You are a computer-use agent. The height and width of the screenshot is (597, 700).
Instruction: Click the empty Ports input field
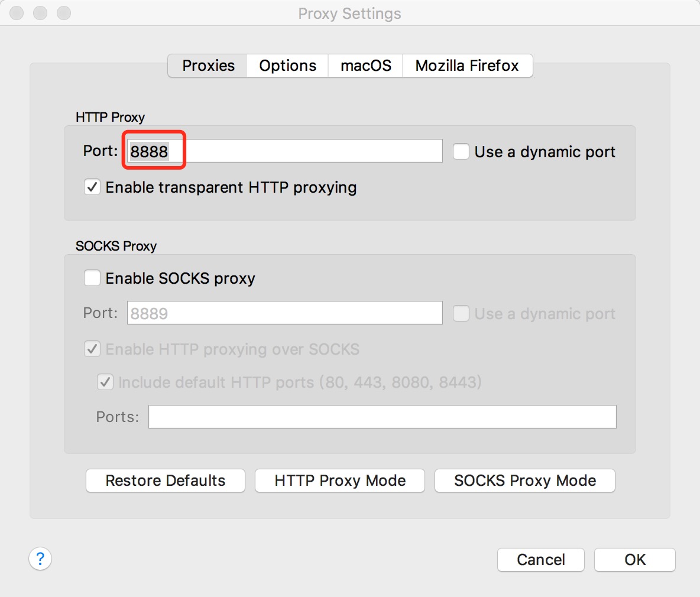pyautogui.click(x=382, y=417)
